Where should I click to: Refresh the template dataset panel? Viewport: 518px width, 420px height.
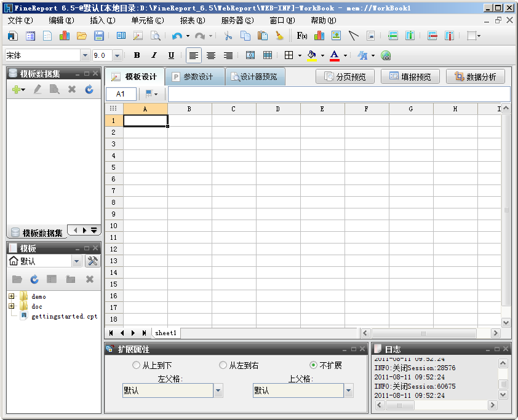tap(89, 90)
